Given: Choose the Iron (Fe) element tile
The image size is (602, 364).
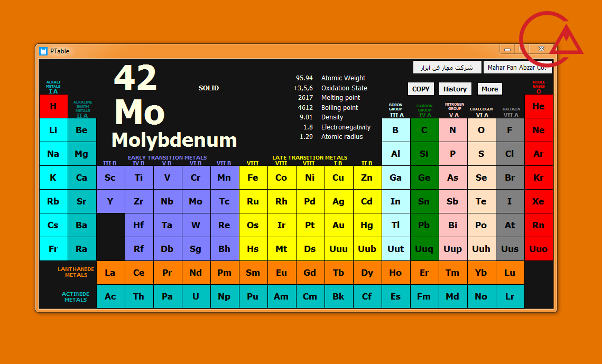Looking at the screenshot, I should coord(253,178).
